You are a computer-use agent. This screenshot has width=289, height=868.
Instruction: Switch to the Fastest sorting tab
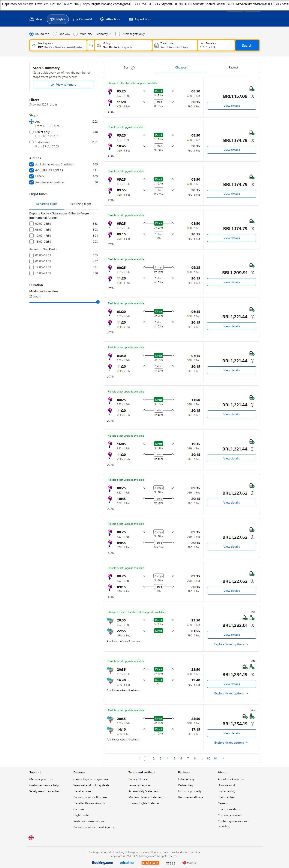tap(233, 68)
